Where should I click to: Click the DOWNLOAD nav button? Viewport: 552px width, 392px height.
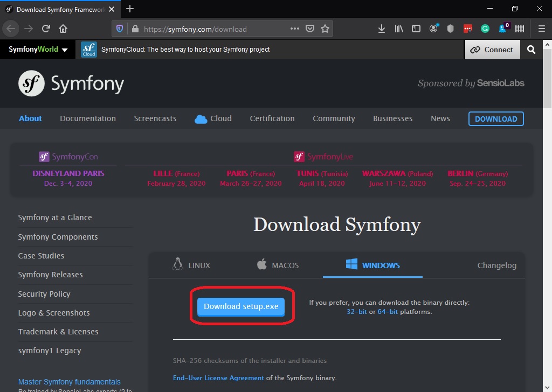[x=496, y=119]
